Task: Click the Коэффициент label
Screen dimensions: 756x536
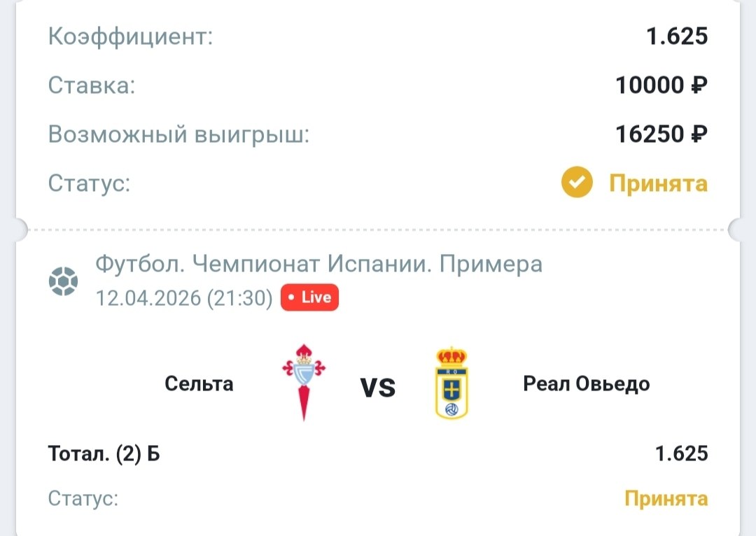Action: (130, 36)
